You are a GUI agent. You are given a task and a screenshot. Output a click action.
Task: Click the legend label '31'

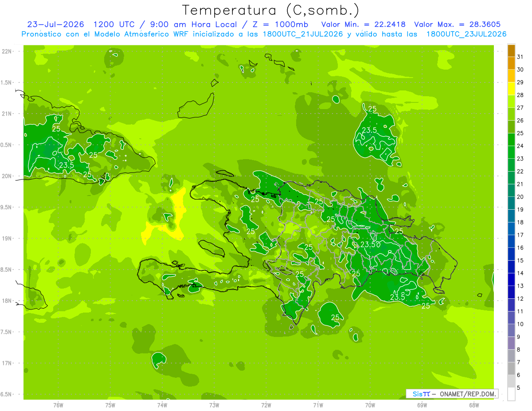coord(520,57)
